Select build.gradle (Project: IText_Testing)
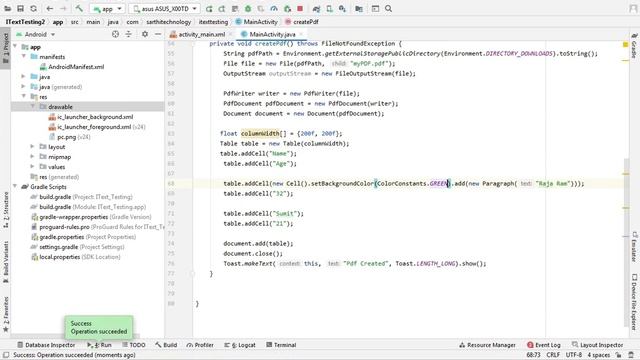The width and height of the screenshot is (640, 360). (x=82, y=197)
